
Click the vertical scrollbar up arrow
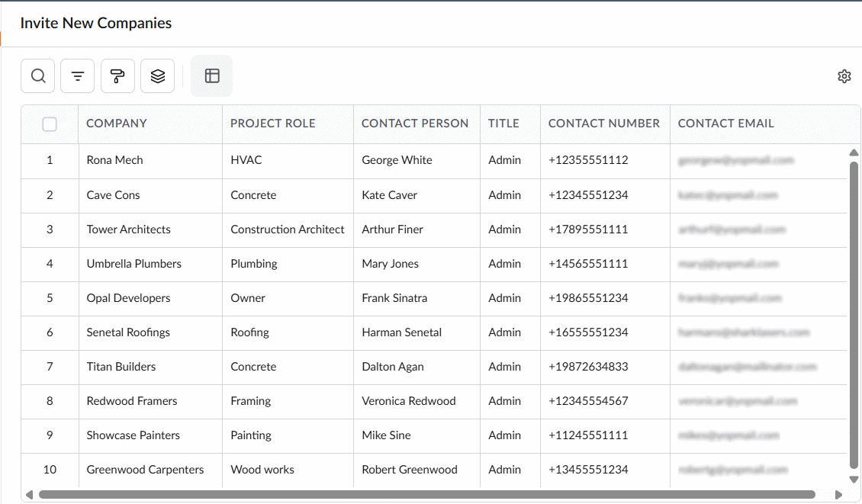[854, 152]
